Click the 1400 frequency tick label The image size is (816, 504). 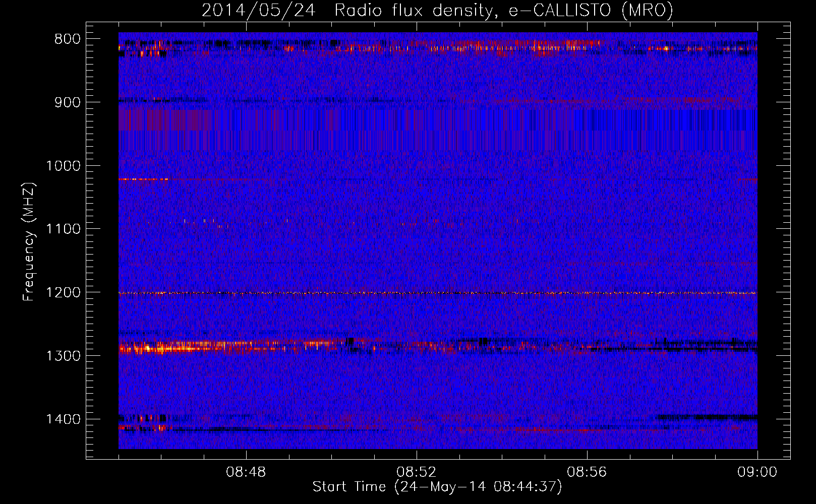63,419
